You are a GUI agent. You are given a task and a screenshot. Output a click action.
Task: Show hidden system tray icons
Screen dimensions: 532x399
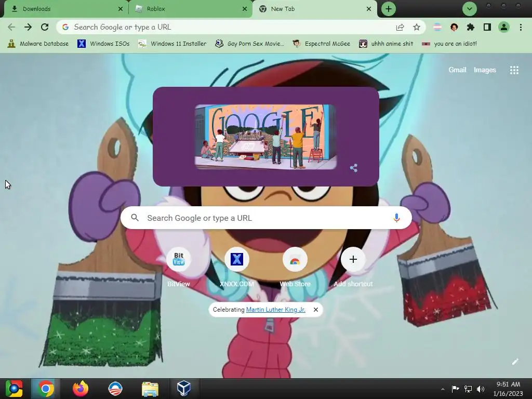tap(443, 389)
